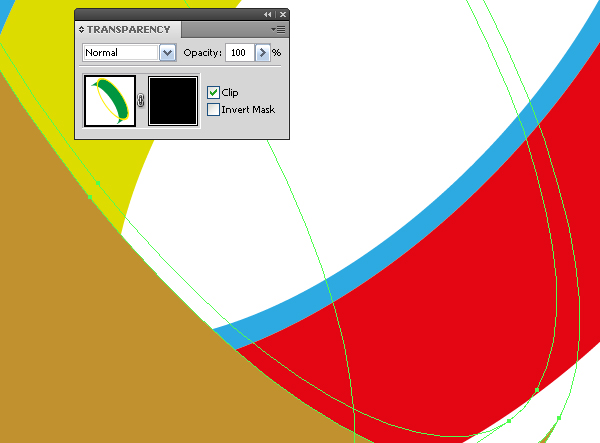
Task: Cycle Transparency panel display options arrows
Action: coord(82,29)
